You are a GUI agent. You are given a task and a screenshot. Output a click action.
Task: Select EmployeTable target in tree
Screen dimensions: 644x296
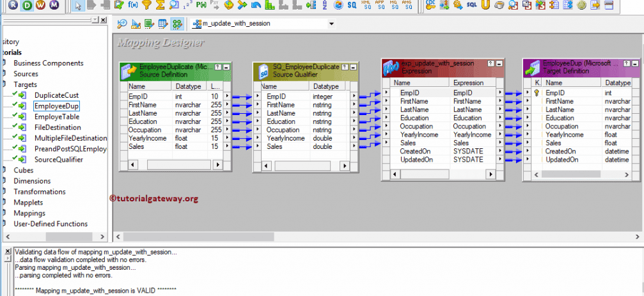tap(57, 116)
